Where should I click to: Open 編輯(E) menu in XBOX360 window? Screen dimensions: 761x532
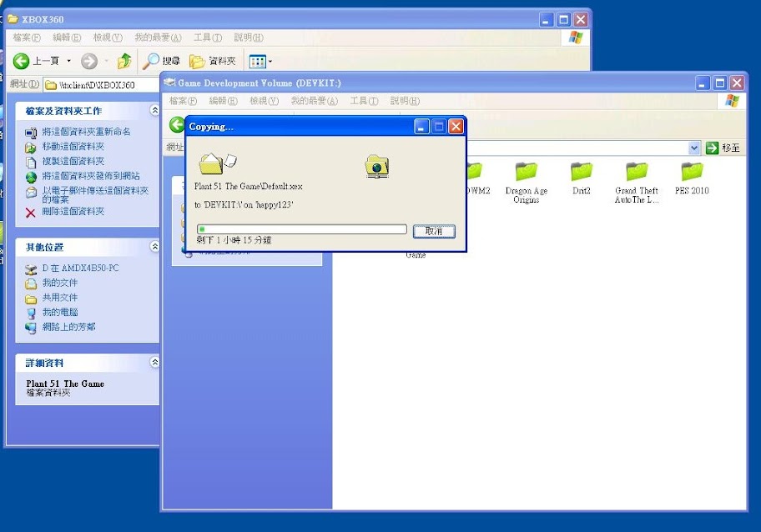tap(67, 38)
